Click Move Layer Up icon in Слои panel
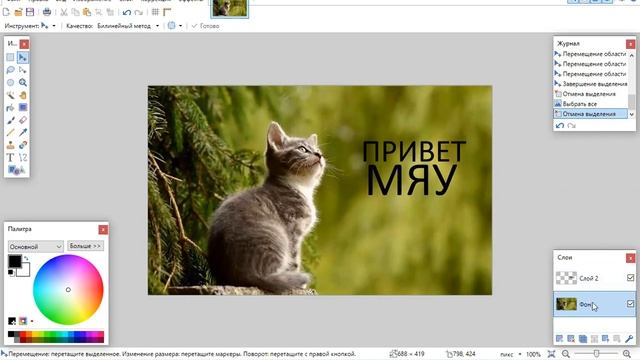This screenshot has height=360, width=640. [x=606, y=339]
